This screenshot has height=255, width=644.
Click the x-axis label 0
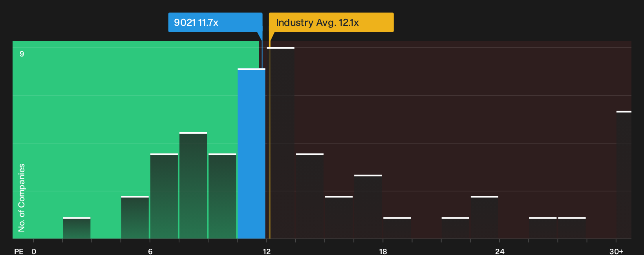[34, 251]
